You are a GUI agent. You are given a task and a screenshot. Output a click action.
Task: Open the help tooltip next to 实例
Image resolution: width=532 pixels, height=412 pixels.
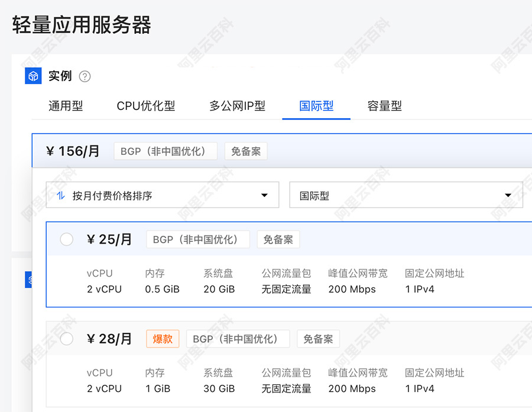(x=85, y=76)
